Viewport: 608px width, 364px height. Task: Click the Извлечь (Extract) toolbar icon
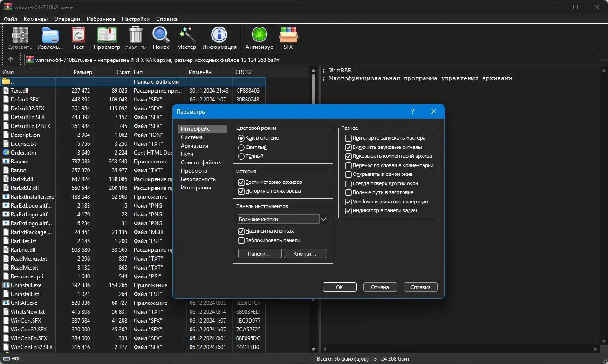click(x=50, y=36)
